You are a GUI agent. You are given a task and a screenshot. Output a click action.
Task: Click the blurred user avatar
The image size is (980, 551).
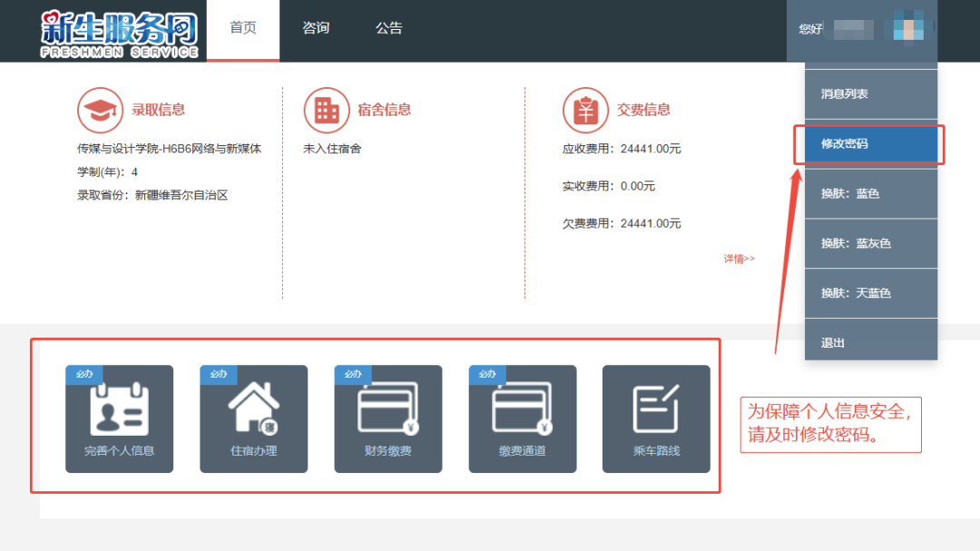pos(908,27)
